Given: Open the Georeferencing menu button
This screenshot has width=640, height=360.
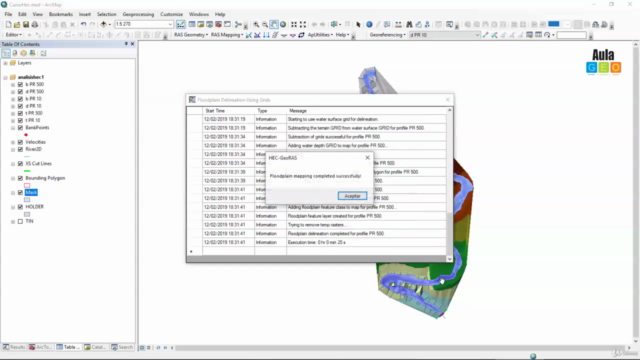Looking at the screenshot, I should click(x=387, y=35).
